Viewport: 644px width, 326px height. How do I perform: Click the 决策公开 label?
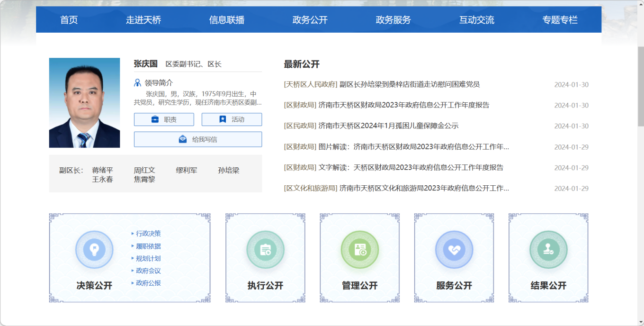94,286
